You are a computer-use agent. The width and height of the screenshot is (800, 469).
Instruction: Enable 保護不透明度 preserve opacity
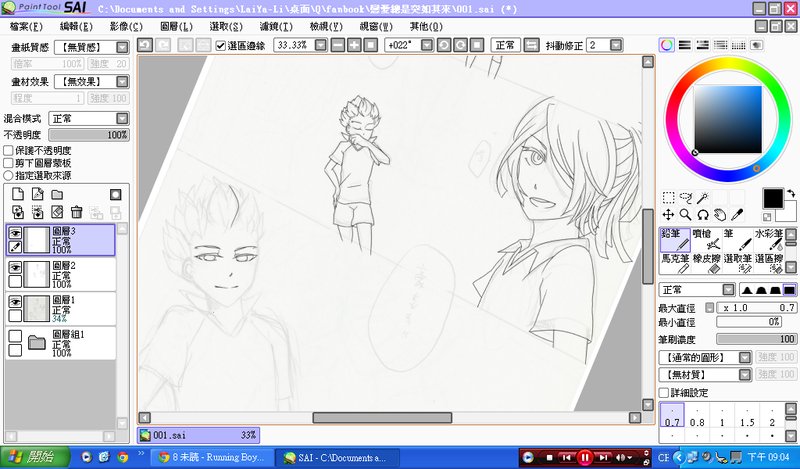pos(8,151)
